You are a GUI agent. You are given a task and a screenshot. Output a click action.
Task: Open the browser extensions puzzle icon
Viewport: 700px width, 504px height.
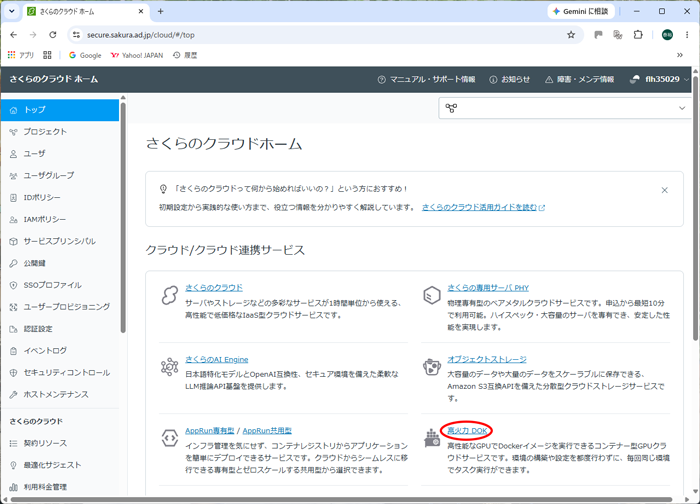point(638,35)
